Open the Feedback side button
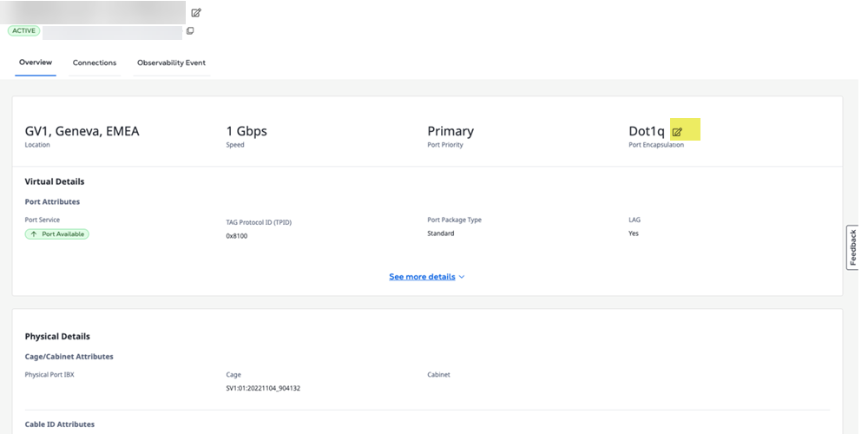 pos(852,247)
